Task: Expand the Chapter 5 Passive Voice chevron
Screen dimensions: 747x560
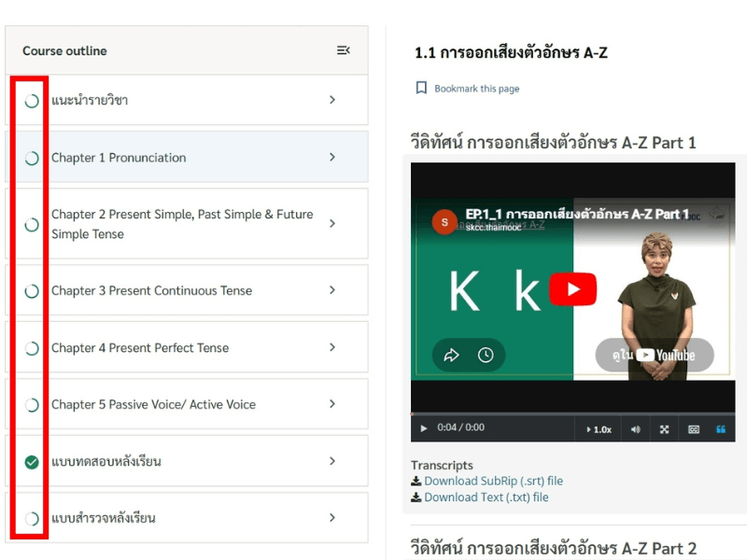Action: [332, 404]
